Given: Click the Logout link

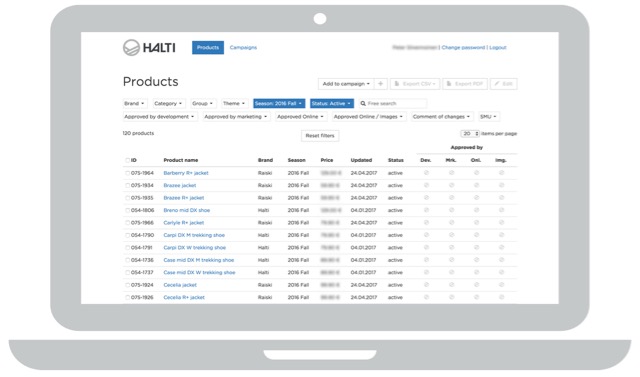Looking at the screenshot, I should 498,47.
